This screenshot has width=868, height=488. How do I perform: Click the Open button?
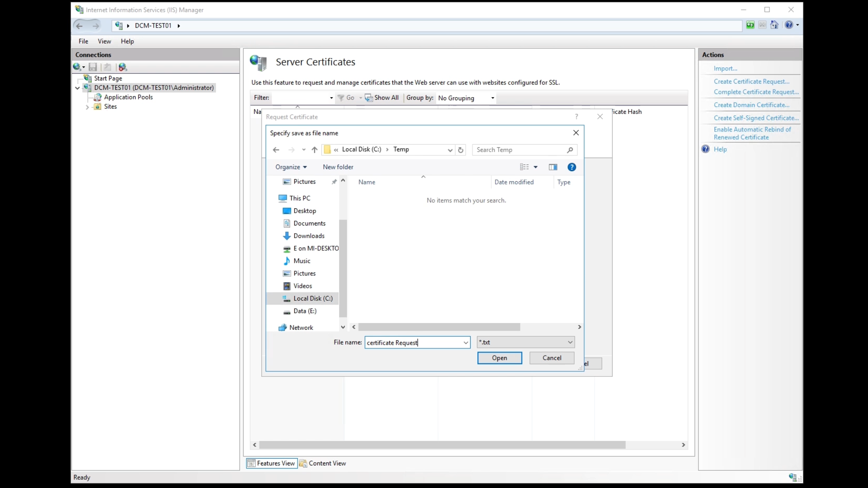tap(499, 358)
